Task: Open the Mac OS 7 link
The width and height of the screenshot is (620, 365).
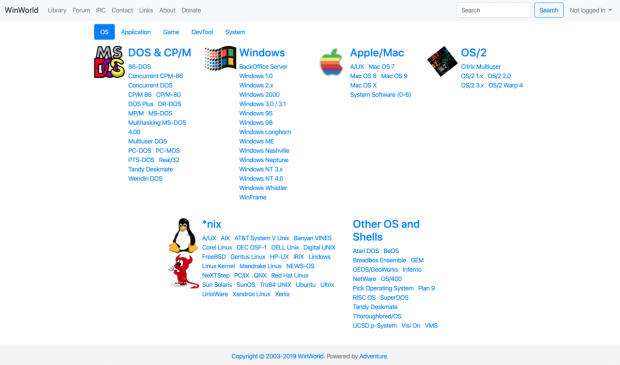Action: pos(382,66)
